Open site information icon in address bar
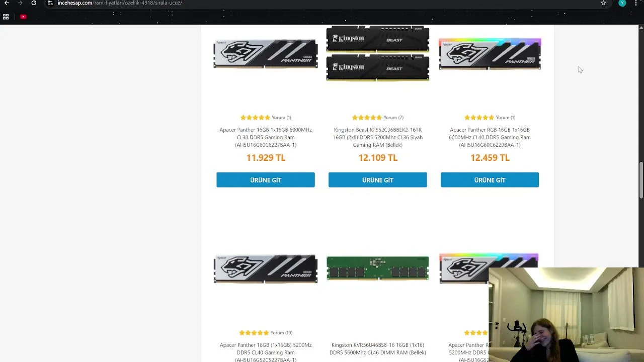The height and width of the screenshot is (362, 644). pos(50,3)
